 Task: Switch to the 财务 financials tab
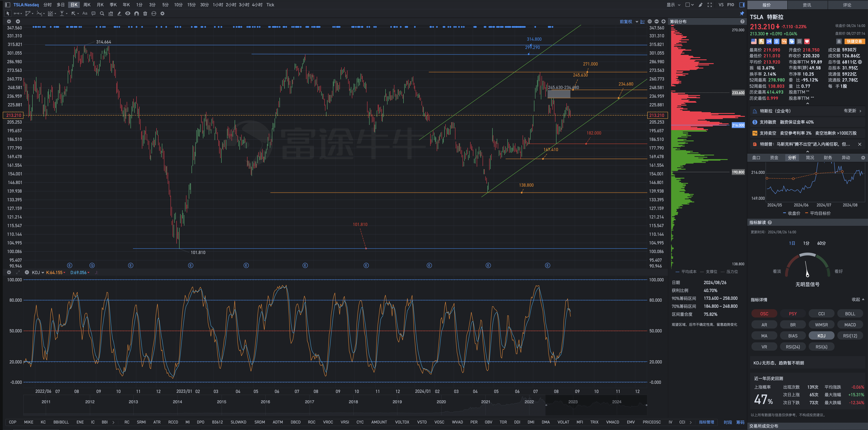pyautogui.click(x=827, y=158)
